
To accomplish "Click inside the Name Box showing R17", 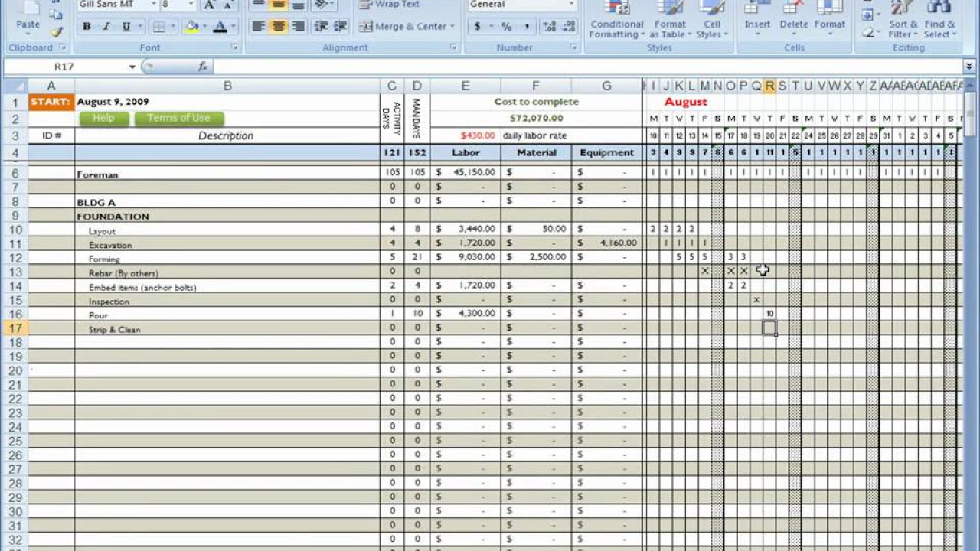I will [x=64, y=67].
